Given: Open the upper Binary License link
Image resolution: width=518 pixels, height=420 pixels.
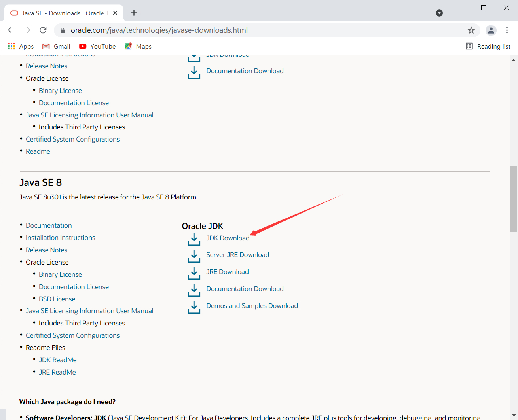Looking at the screenshot, I should coord(60,91).
